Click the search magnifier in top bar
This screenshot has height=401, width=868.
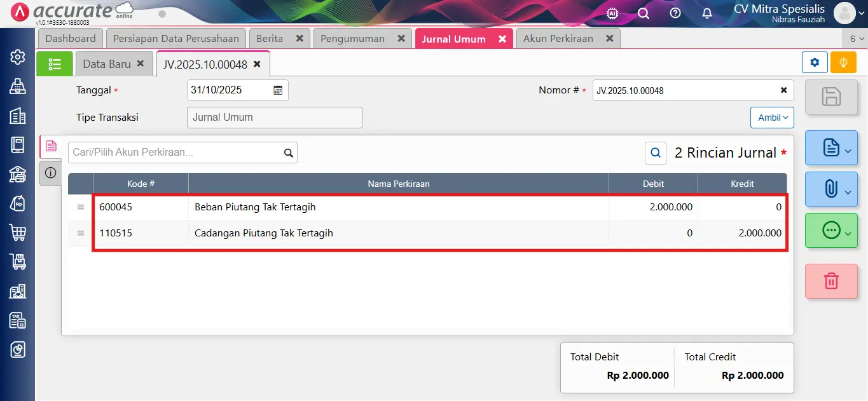pyautogui.click(x=644, y=13)
